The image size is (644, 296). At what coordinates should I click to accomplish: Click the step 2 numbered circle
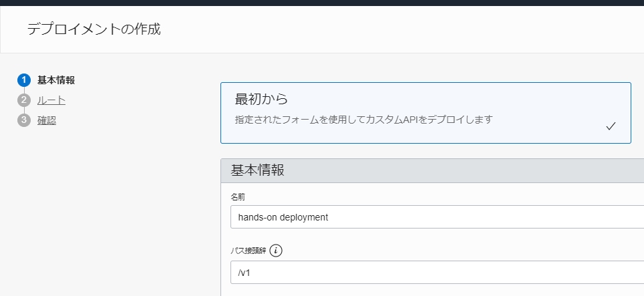click(x=24, y=100)
